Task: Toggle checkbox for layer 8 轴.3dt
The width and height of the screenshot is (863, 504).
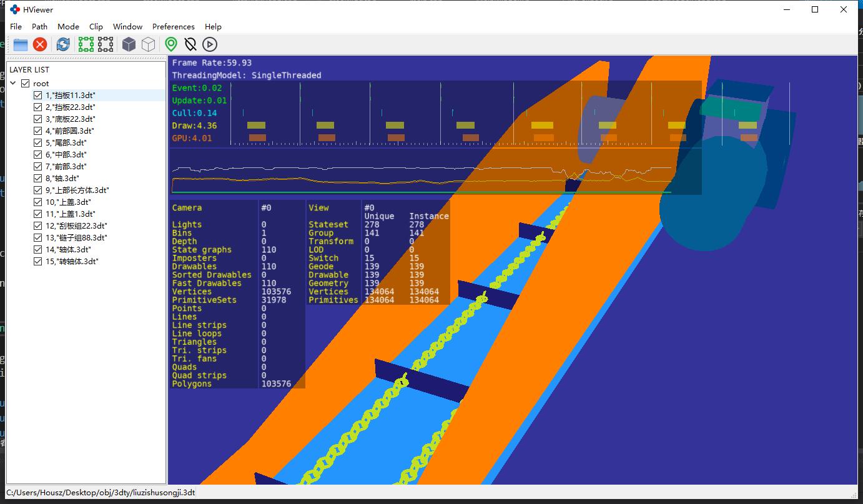Action: (38, 178)
